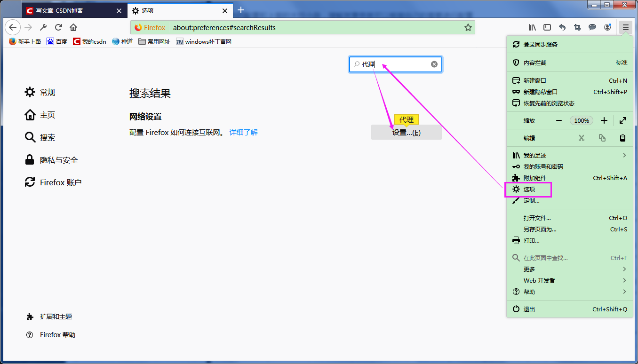Click the 设置...(E) button
Viewport: 638px width, 364px height.
point(406,132)
